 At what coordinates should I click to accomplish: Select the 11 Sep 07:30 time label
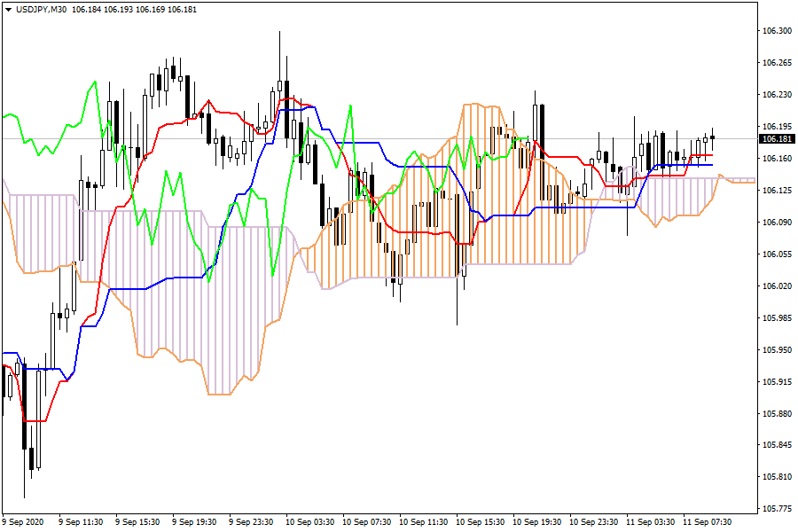tap(707, 522)
